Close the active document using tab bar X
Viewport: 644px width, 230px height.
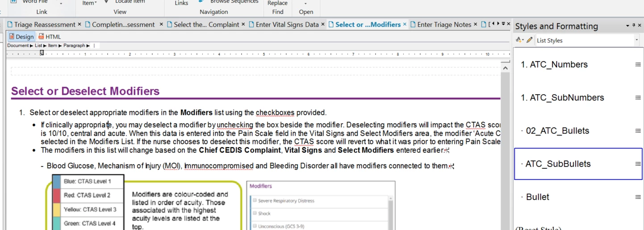point(509,24)
